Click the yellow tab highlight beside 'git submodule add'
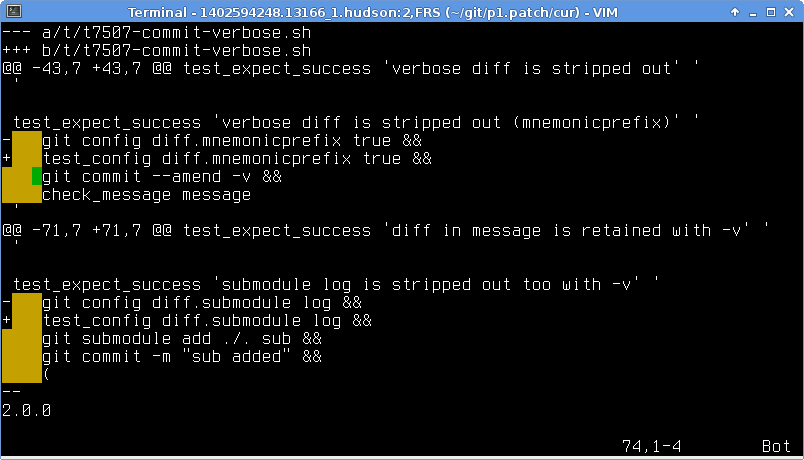 [x=22, y=338]
